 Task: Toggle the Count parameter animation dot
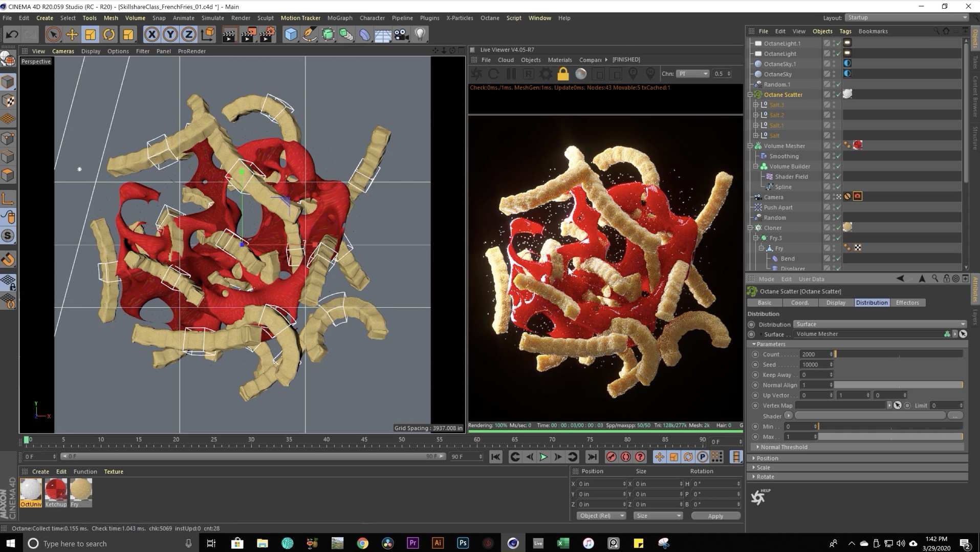(x=755, y=354)
